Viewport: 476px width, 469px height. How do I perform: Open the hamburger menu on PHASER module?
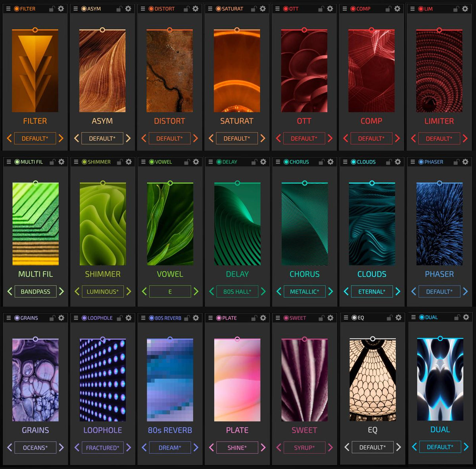click(413, 162)
